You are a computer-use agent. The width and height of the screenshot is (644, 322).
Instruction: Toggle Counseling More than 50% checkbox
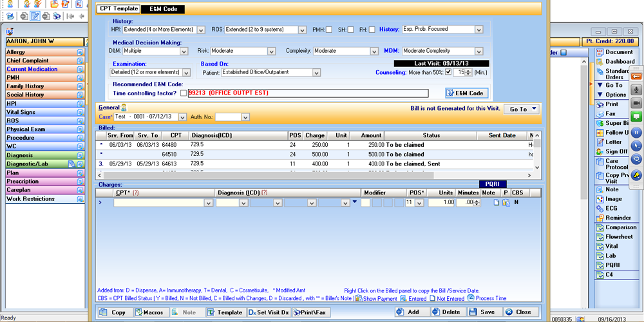(448, 72)
